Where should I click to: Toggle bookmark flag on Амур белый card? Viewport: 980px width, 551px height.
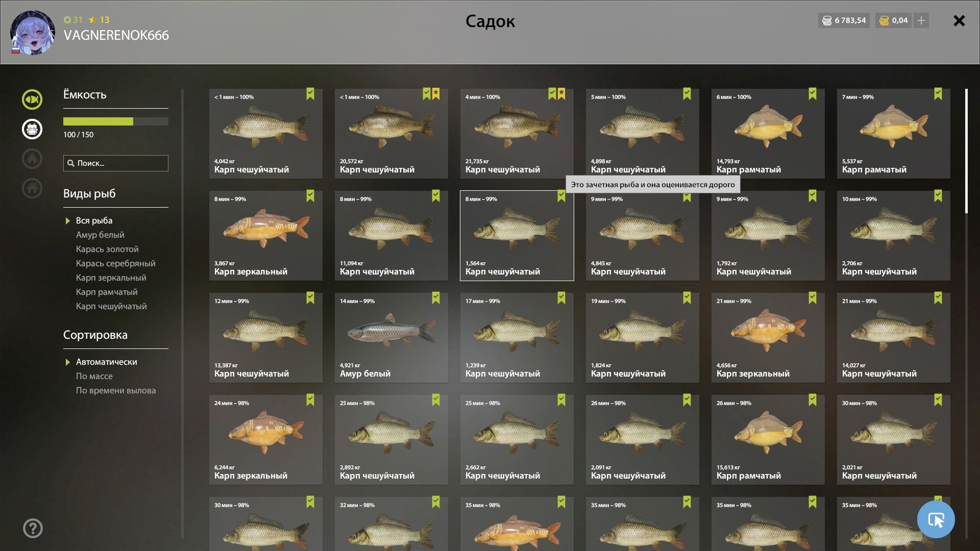pos(436,298)
